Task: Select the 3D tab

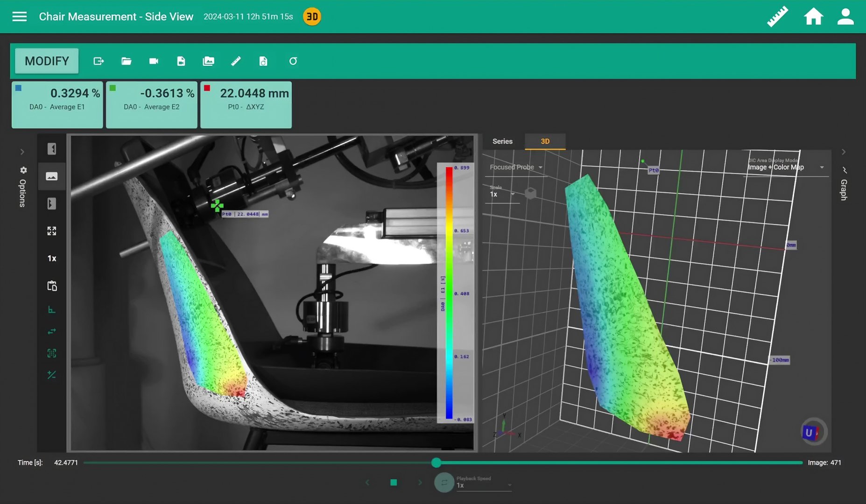Action: [545, 141]
